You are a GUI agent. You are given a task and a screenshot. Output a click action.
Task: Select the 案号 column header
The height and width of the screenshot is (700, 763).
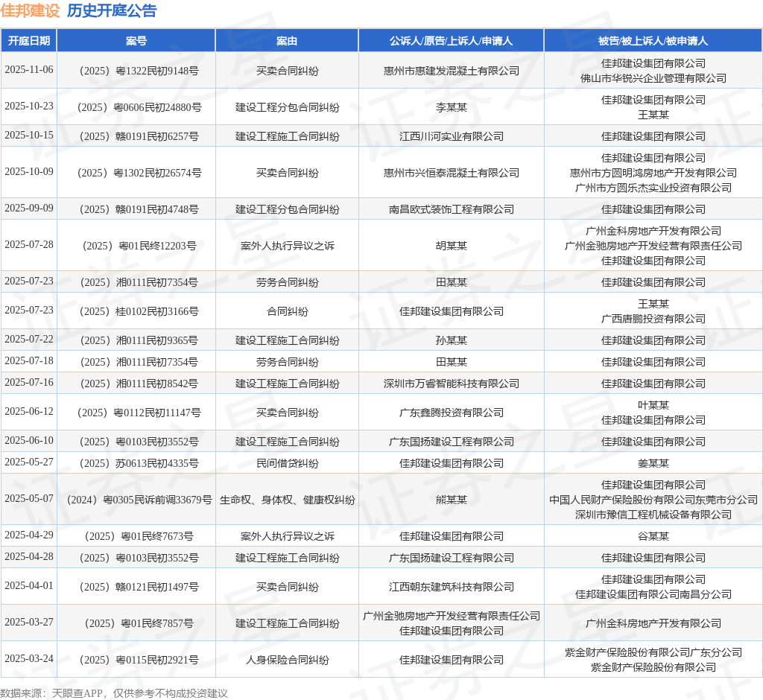click(x=136, y=41)
